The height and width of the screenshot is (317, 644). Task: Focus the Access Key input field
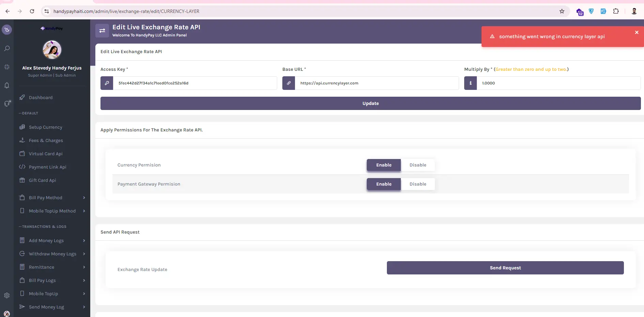195,83
